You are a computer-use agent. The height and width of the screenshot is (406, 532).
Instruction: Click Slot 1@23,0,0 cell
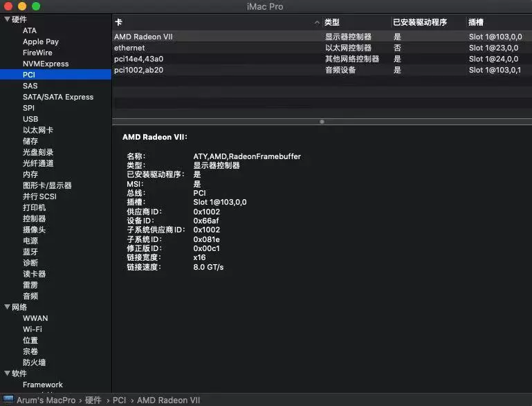(x=494, y=48)
